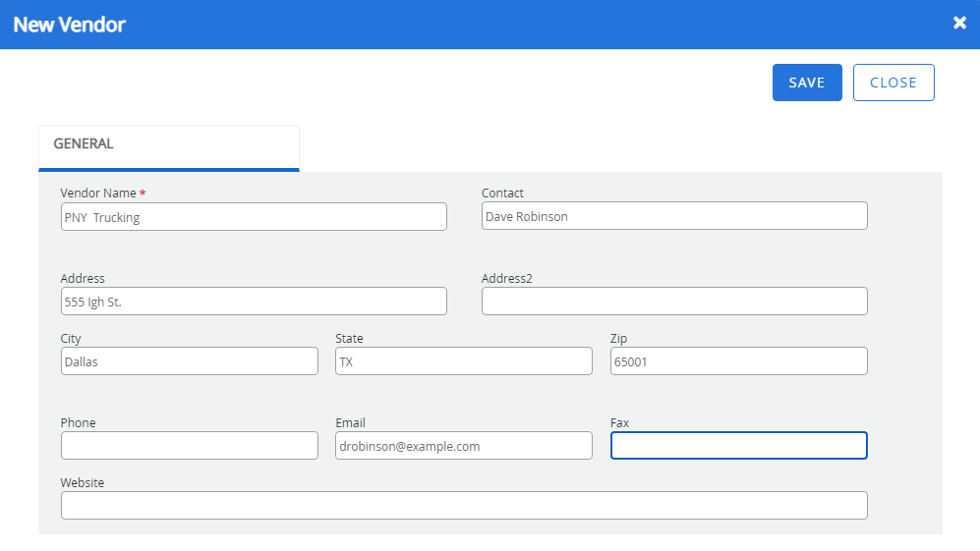Select the Contact input field

674,215
